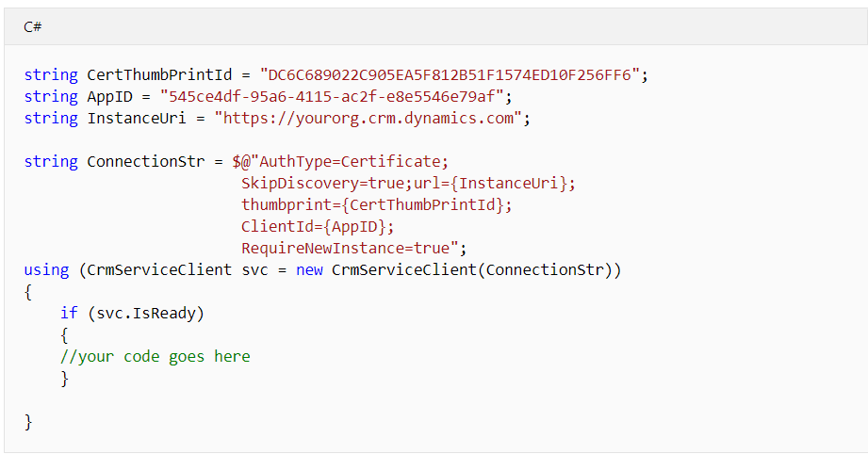The height and width of the screenshot is (454, 868).
Task: Click the ConnectionStr variable declaration name
Action: pos(145,161)
